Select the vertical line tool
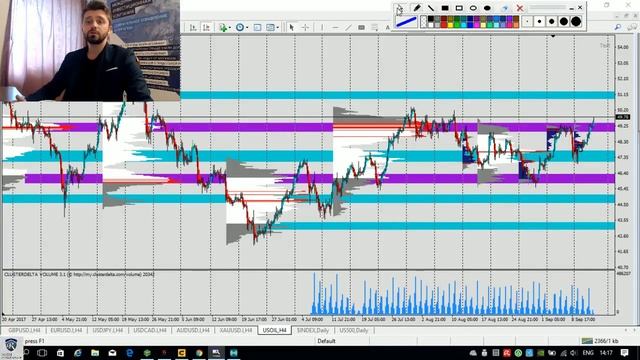The height and width of the screenshot is (360, 640). point(322,27)
